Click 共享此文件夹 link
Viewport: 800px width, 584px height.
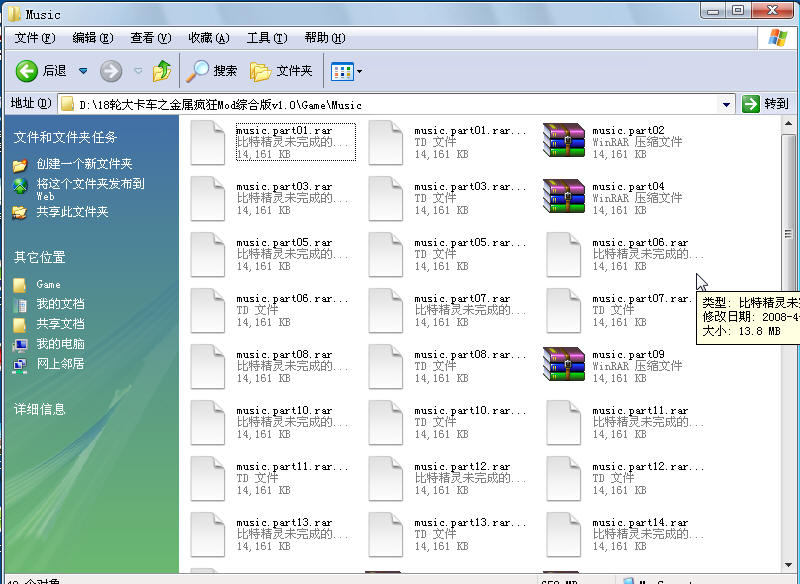[x=72, y=212]
